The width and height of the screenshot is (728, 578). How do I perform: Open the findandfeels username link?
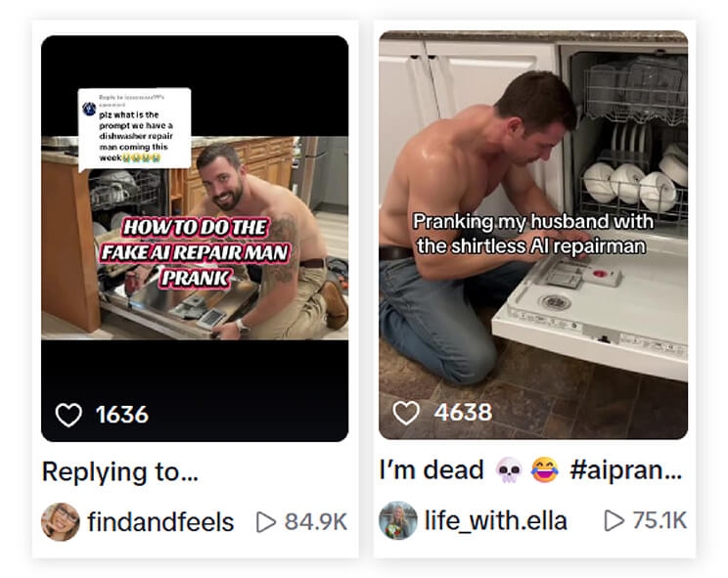[160, 522]
